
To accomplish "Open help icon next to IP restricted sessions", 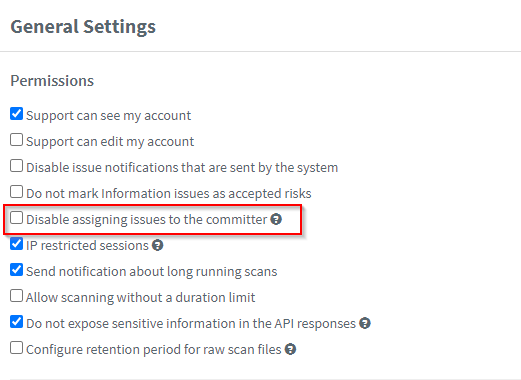I will pos(157,245).
